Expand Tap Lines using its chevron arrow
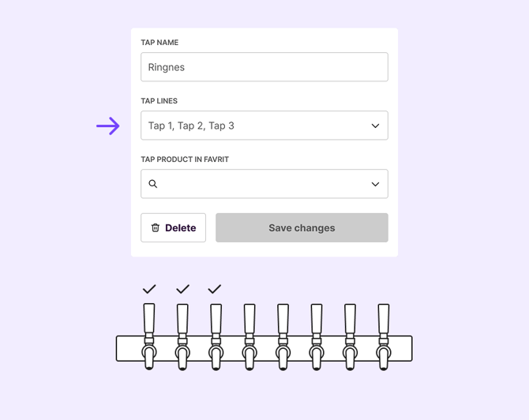529x420 pixels. tap(375, 126)
